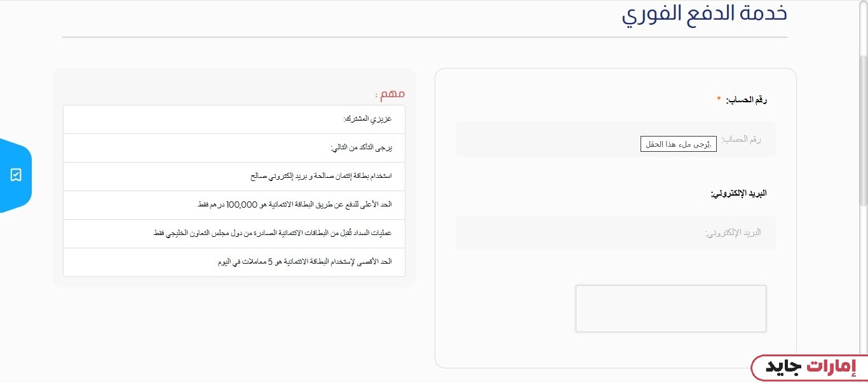Focus the email address input field

click(x=615, y=232)
